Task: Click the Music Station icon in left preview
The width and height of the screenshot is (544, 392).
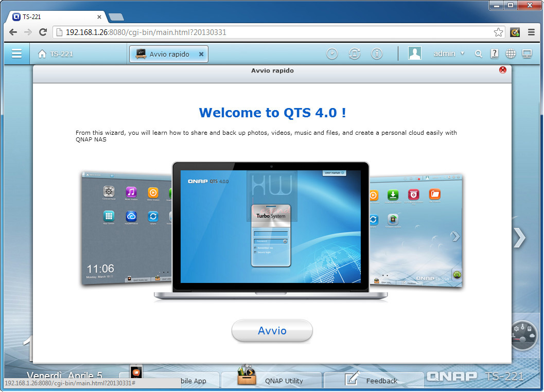Action: tap(131, 192)
